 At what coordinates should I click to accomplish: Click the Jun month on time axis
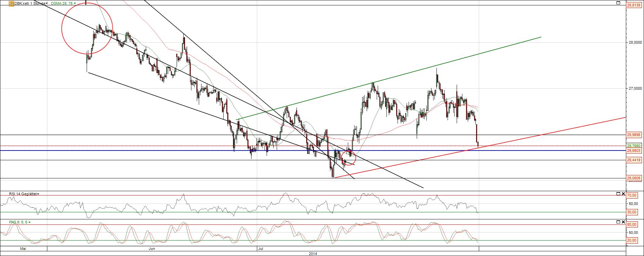click(152, 249)
